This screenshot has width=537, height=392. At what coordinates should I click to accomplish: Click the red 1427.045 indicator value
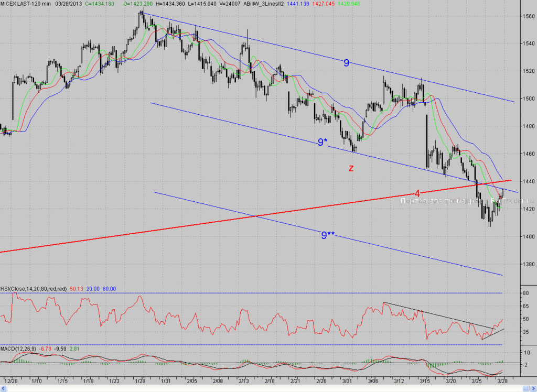tap(324, 4)
